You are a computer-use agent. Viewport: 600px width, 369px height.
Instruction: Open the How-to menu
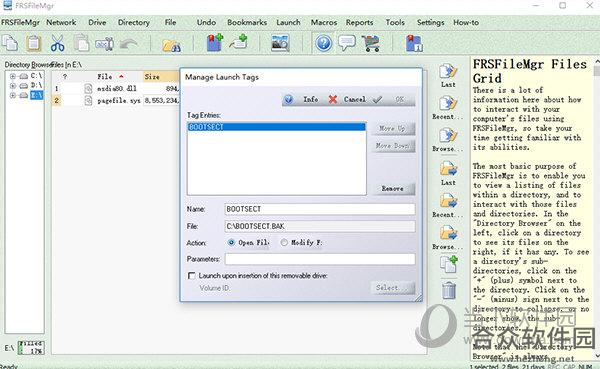coord(466,23)
